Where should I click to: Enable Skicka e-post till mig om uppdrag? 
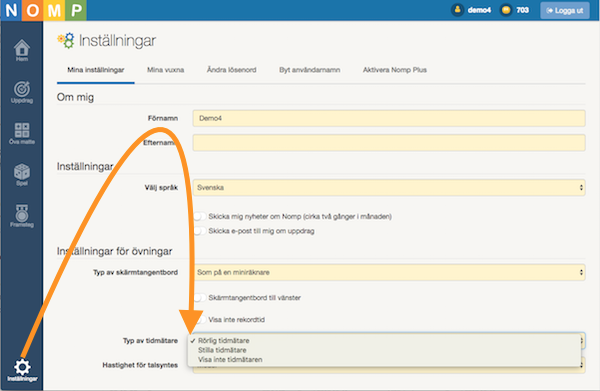[x=199, y=231]
